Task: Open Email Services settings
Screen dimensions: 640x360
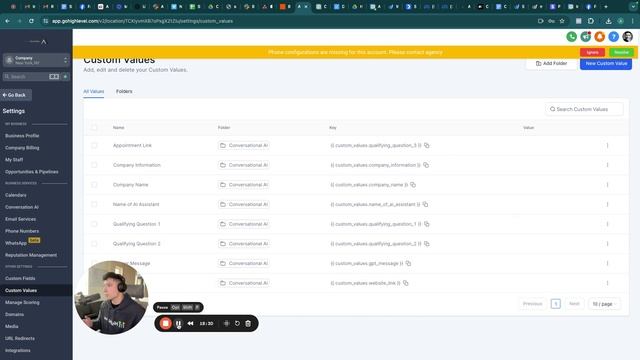Action: pos(20,219)
